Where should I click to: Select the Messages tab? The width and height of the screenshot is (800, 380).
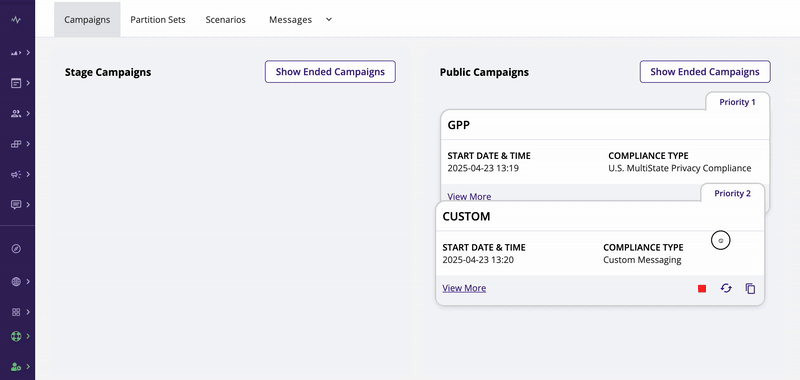(290, 20)
